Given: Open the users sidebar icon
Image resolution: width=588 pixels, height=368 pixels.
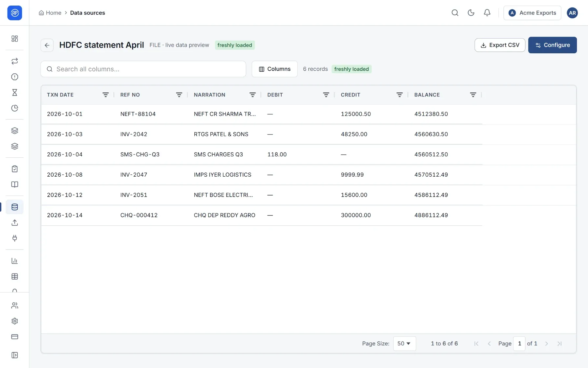Looking at the screenshot, I should click(x=15, y=306).
